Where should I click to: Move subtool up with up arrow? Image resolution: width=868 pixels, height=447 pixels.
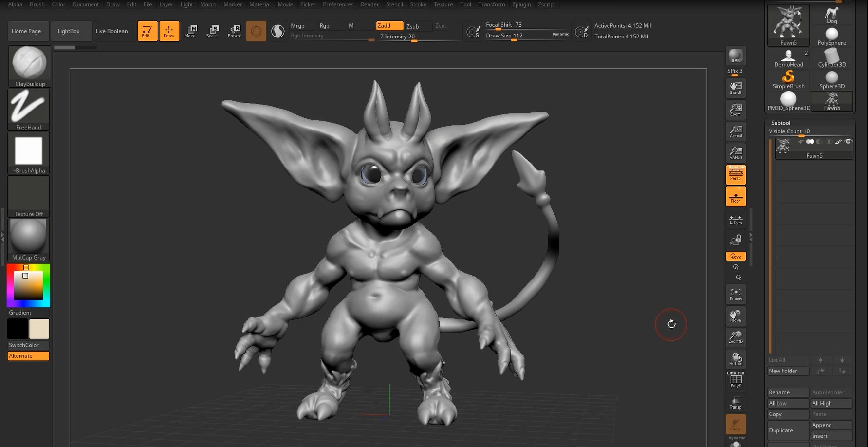[820, 360]
